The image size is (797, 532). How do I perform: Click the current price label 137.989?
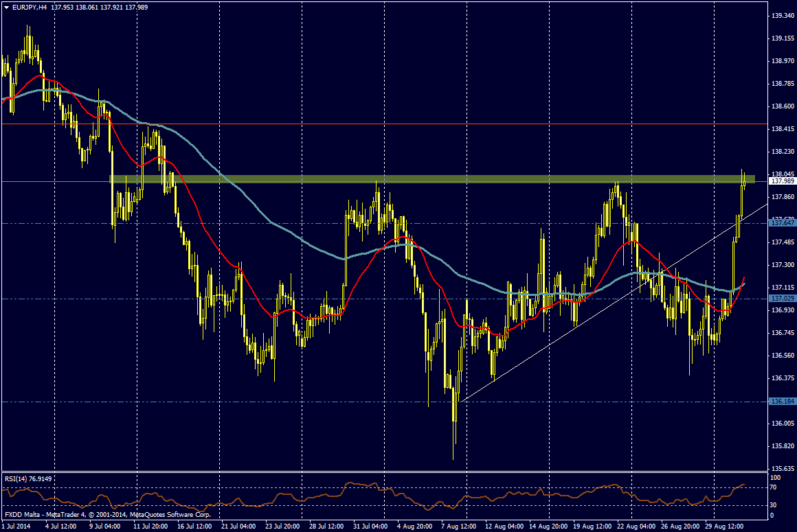click(783, 181)
